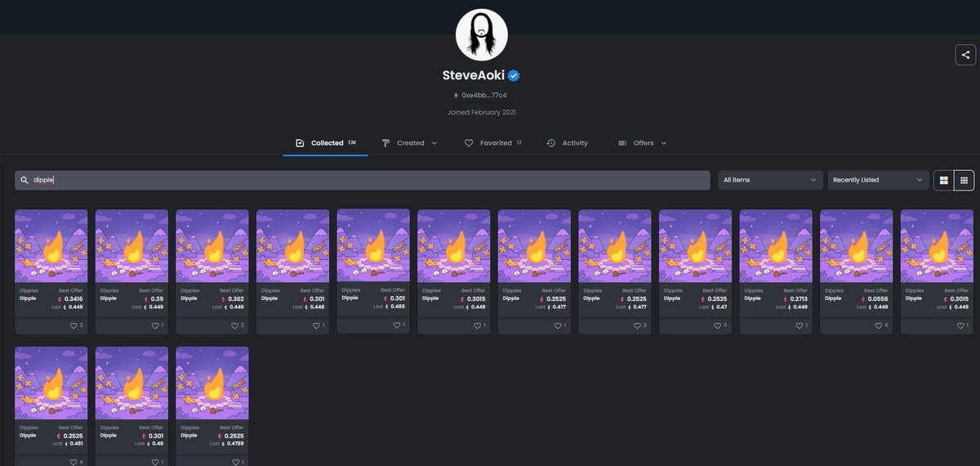Screen dimensions: 980x466
Task: Click the heart on the 0.0556 offer card
Action: 880,325
